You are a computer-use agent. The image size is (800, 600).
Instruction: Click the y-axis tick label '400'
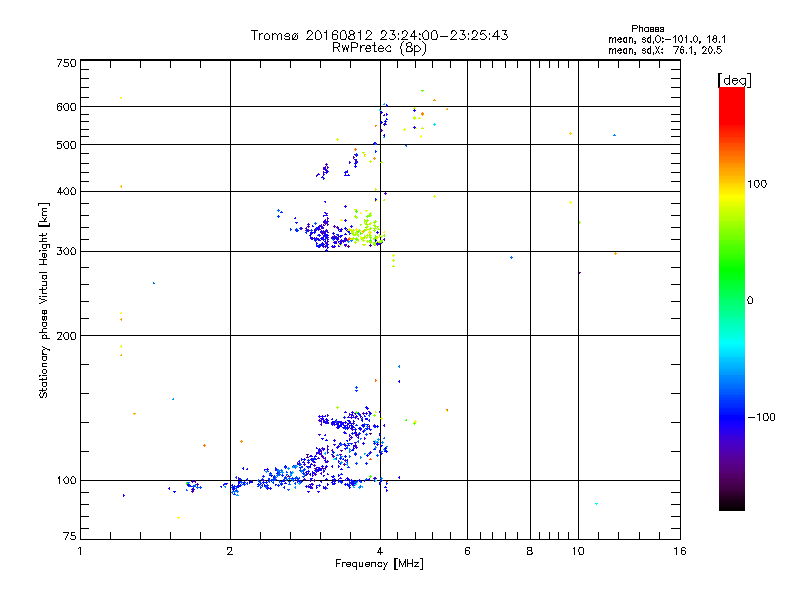point(66,191)
